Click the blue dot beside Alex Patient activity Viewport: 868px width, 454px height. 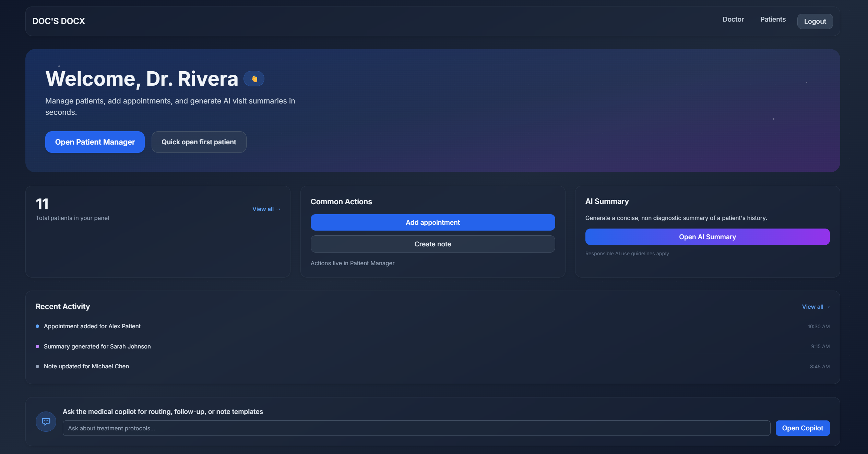coord(37,326)
